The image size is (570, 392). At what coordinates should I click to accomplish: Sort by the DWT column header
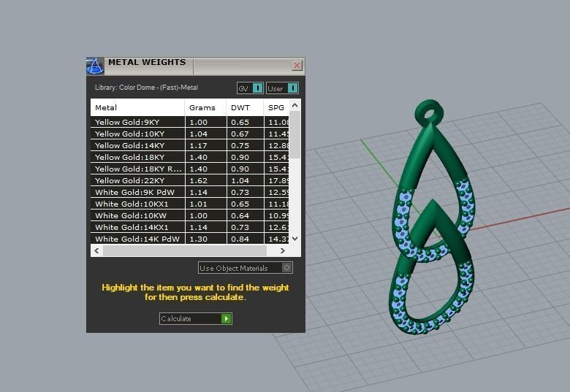(x=245, y=107)
